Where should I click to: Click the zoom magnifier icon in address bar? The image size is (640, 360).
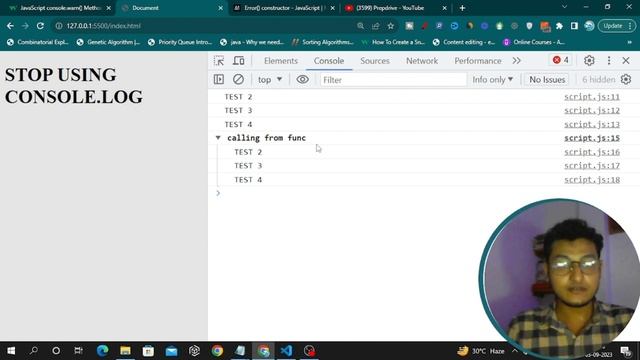(x=360, y=26)
